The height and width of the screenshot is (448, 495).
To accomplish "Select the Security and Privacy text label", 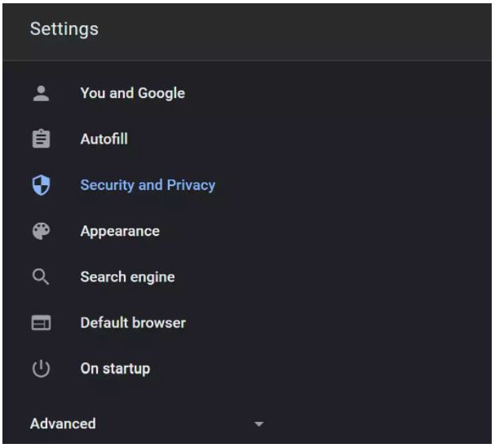I will pyautogui.click(x=148, y=185).
